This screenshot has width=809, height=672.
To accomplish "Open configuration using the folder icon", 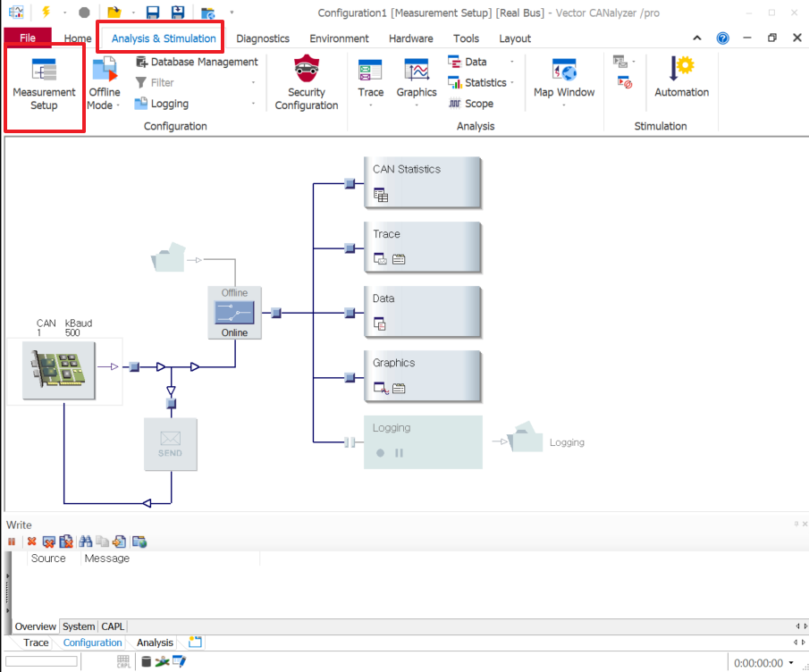I will [114, 13].
